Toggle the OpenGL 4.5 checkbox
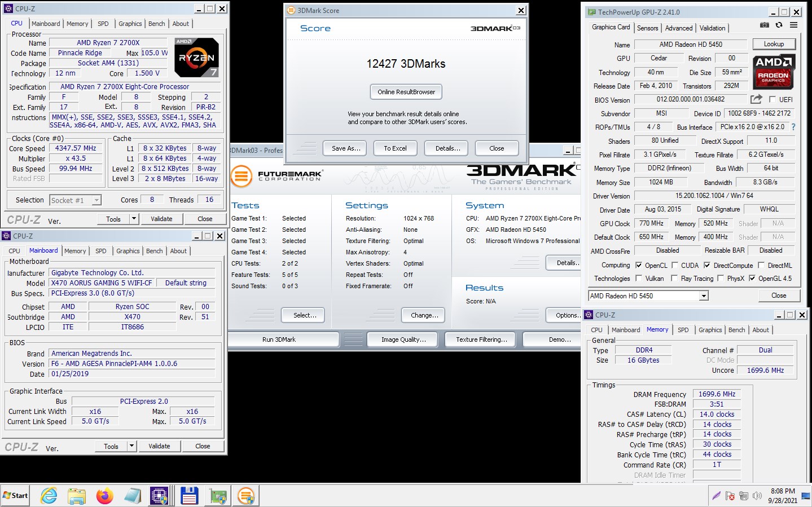This screenshot has height=507, width=812. click(x=752, y=278)
